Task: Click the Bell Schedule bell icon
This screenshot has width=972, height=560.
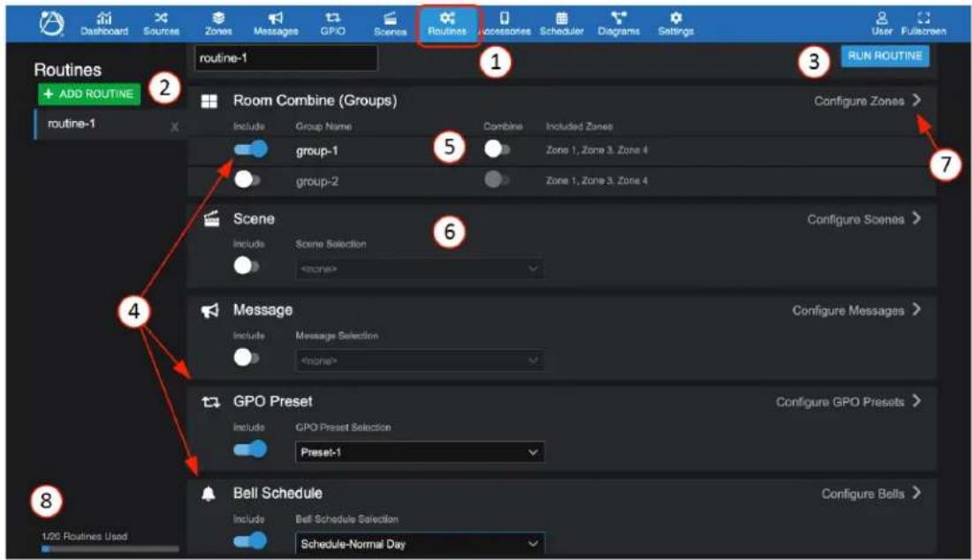Action: [x=209, y=494]
